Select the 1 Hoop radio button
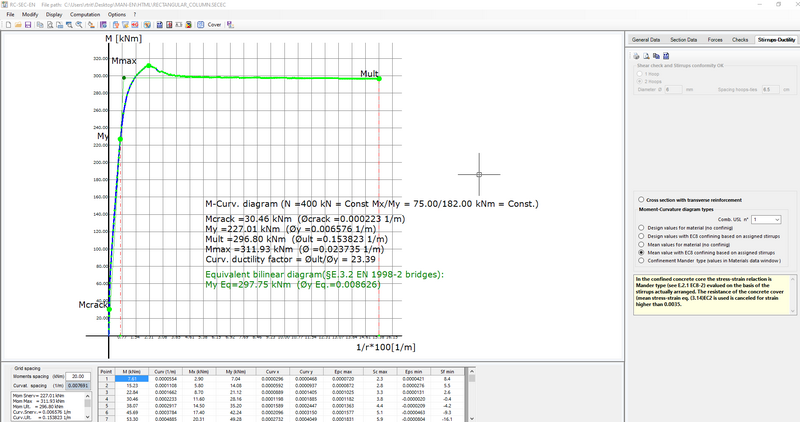The width and height of the screenshot is (800, 422). click(x=639, y=74)
